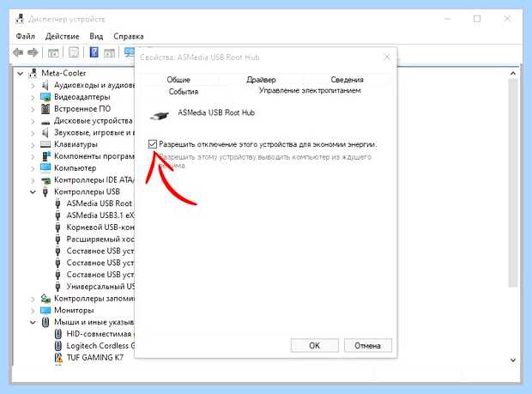The width and height of the screenshot is (532, 394).
Task: Click the mouse icon beside HID-совместимая
Action: pyautogui.click(x=58, y=334)
